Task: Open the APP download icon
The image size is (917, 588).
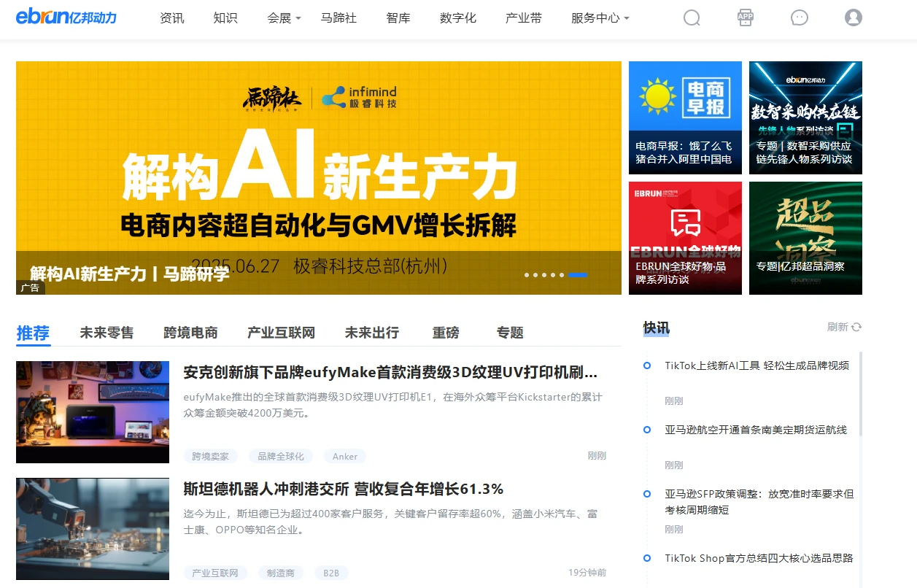Action: pyautogui.click(x=745, y=18)
